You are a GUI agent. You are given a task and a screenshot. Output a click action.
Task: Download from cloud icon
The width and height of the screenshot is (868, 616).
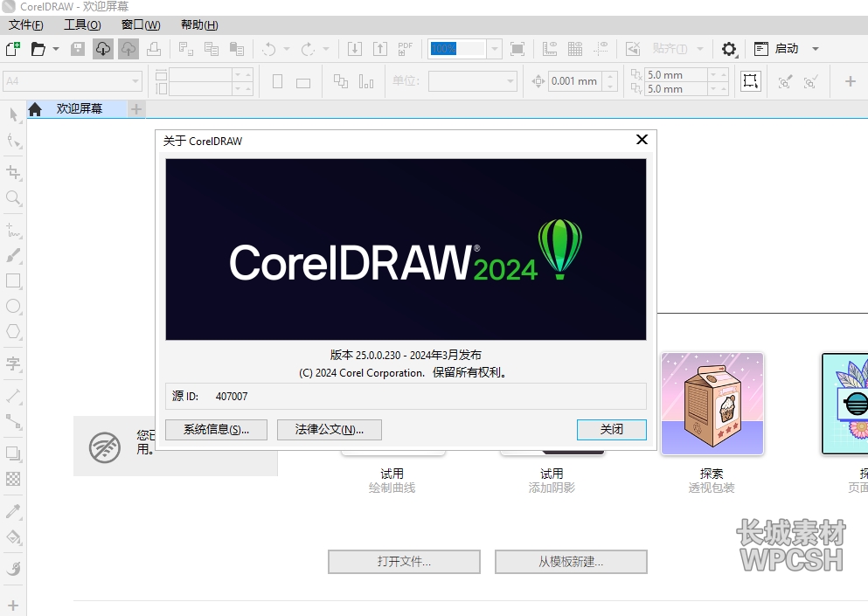pos(102,49)
